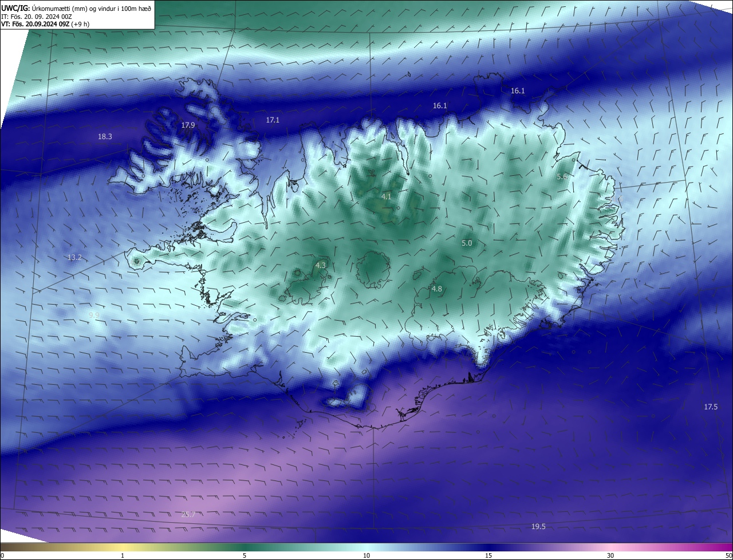Image resolution: width=733 pixels, height=560 pixels.
Task: Click the 9.9 value label
Action: 94,315
